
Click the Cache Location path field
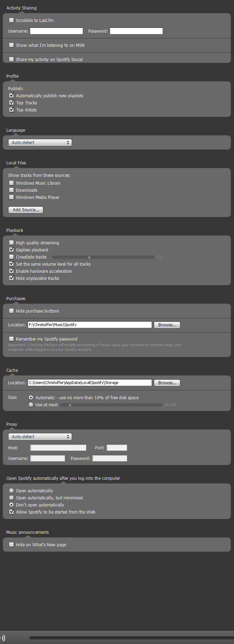pos(90,383)
